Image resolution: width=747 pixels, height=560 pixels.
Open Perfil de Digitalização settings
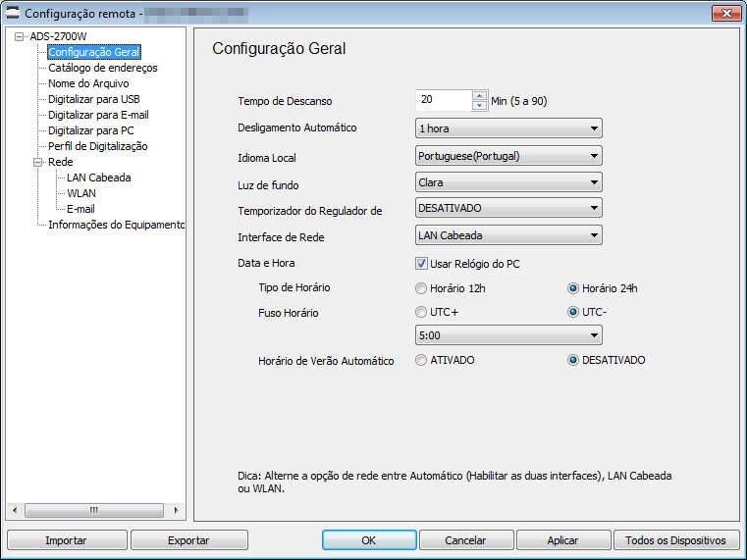coord(97,146)
